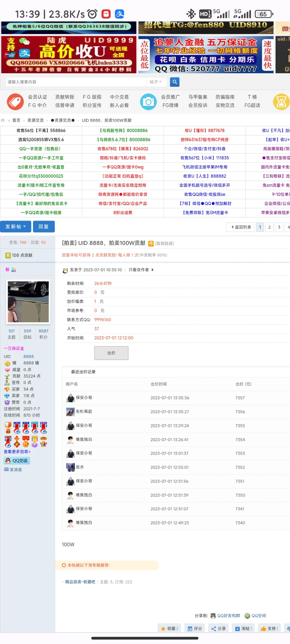
Task: Click the 回复 reply button
Action: click(x=44, y=227)
